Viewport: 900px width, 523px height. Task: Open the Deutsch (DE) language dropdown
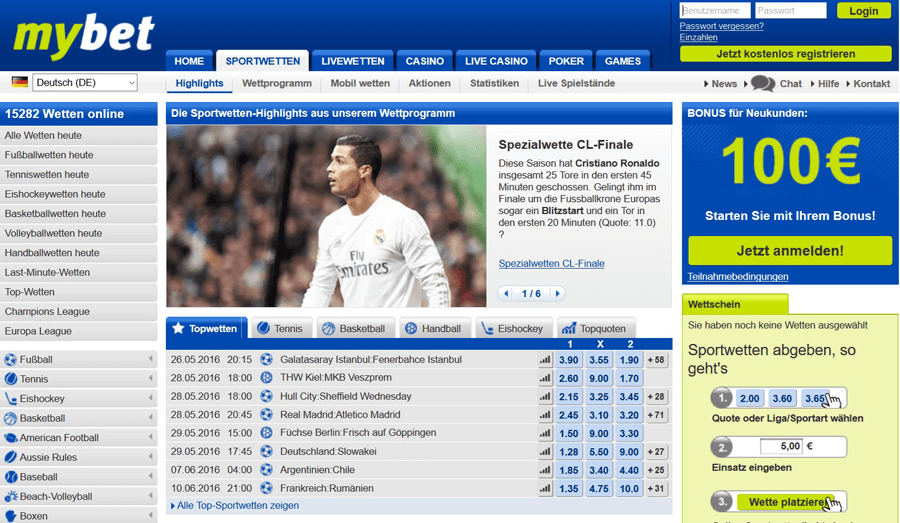85,83
